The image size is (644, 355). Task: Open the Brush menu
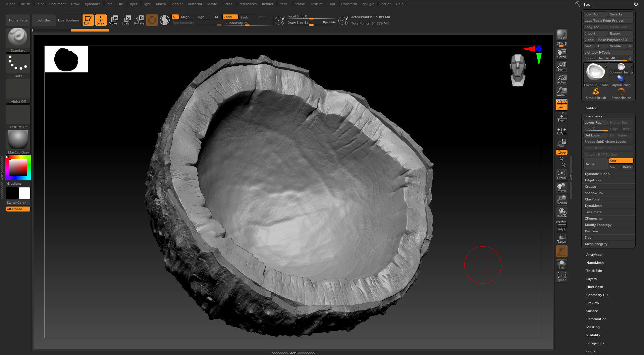[x=25, y=4]
